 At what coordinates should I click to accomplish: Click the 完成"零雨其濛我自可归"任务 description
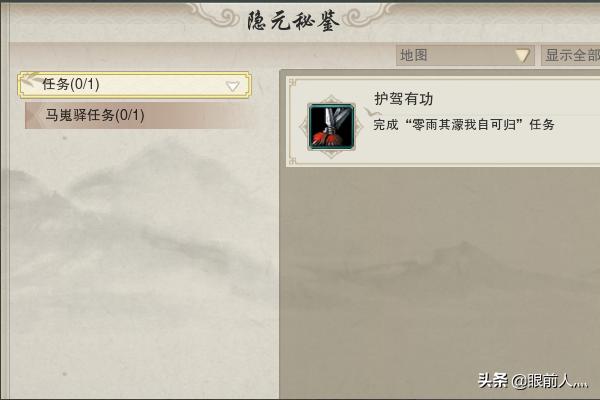click(464, 124)
